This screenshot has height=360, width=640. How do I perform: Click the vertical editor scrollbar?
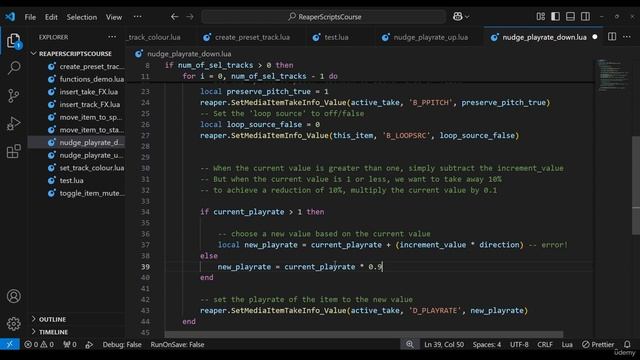point(636,186)
